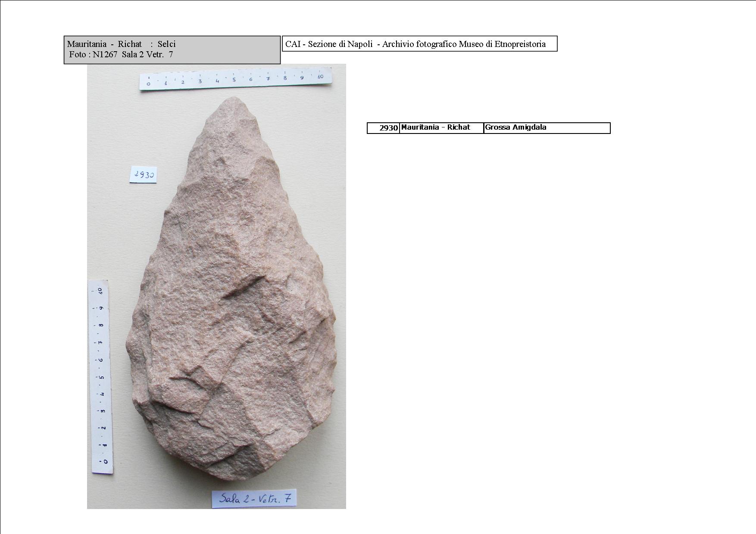Click the horizontal ruler scale above the stone
This screenshot has height=534, width=756.
click(x=236, y=78)
